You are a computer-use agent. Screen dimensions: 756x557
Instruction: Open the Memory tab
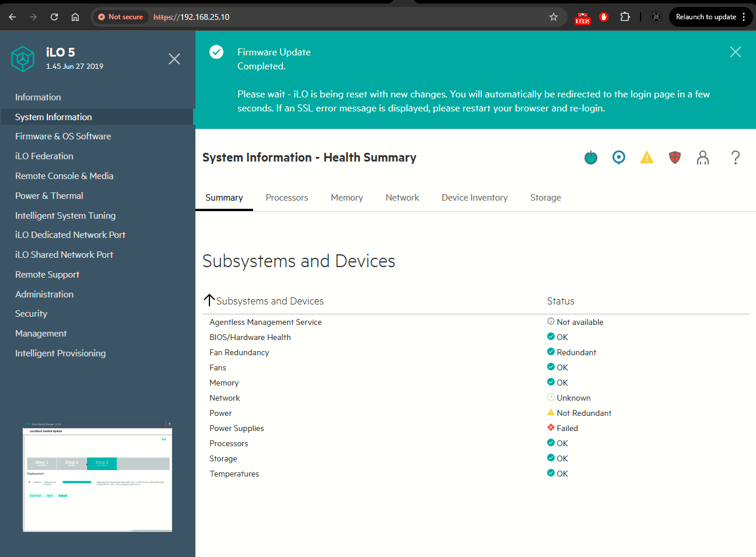[x=347, y=198]
